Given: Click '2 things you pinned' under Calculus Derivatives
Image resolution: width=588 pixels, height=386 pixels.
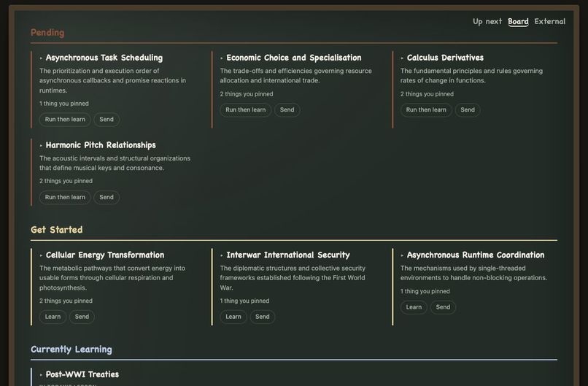Looking at the screenshot, I should coord(427,94).
